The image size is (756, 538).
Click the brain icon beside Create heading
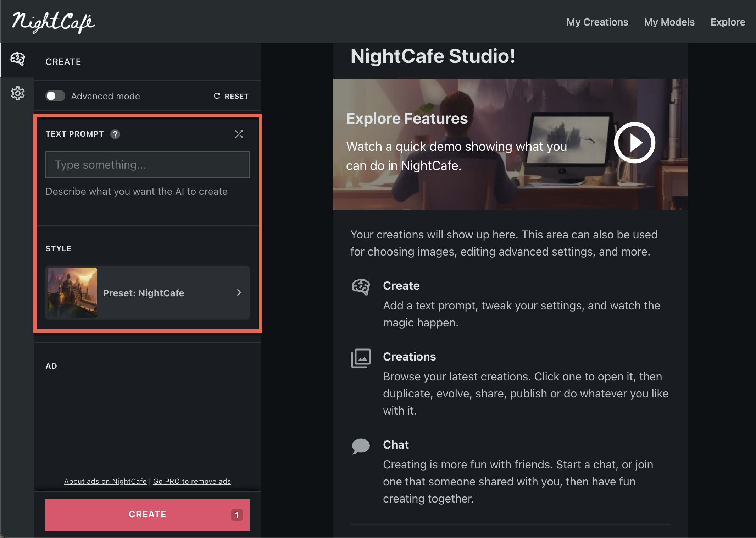(361, 287)
